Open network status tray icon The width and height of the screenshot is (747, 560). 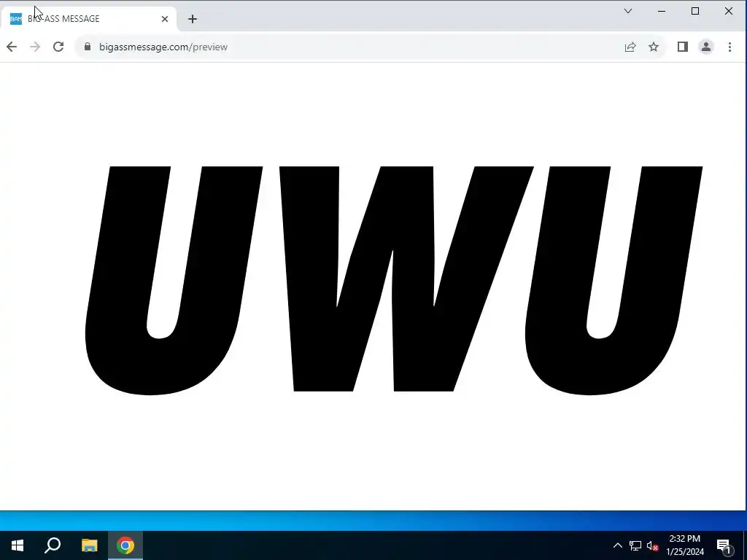point(635,545)
